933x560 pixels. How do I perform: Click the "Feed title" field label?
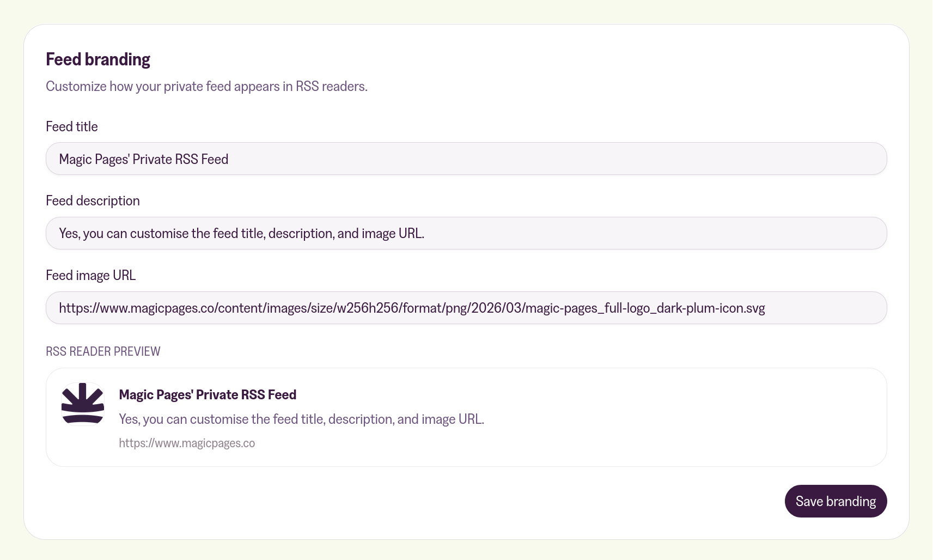(x=72, y=127)
